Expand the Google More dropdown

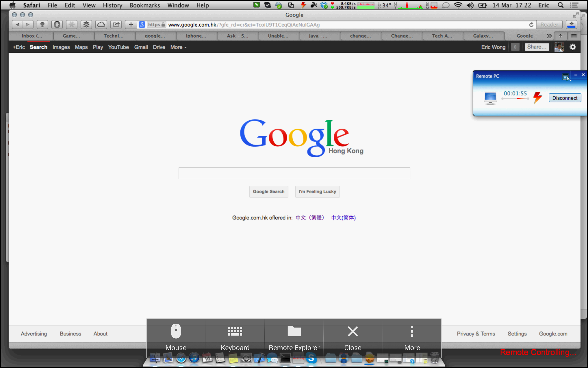coord(178,47)
